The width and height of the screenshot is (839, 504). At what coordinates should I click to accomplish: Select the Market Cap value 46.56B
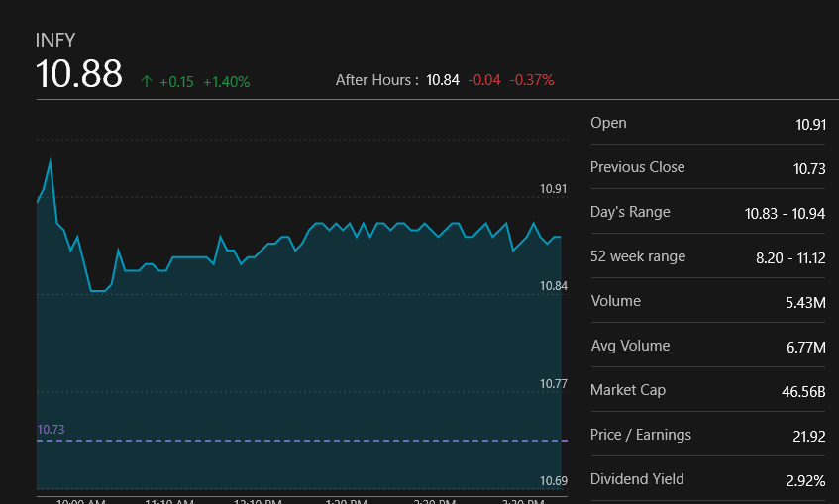(x=803, y=391)
